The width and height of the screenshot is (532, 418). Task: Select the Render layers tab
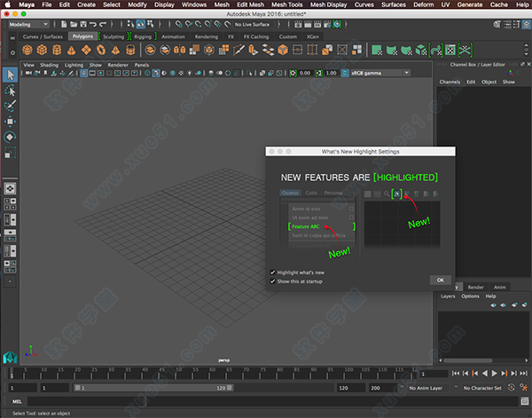tap(475, 288)
